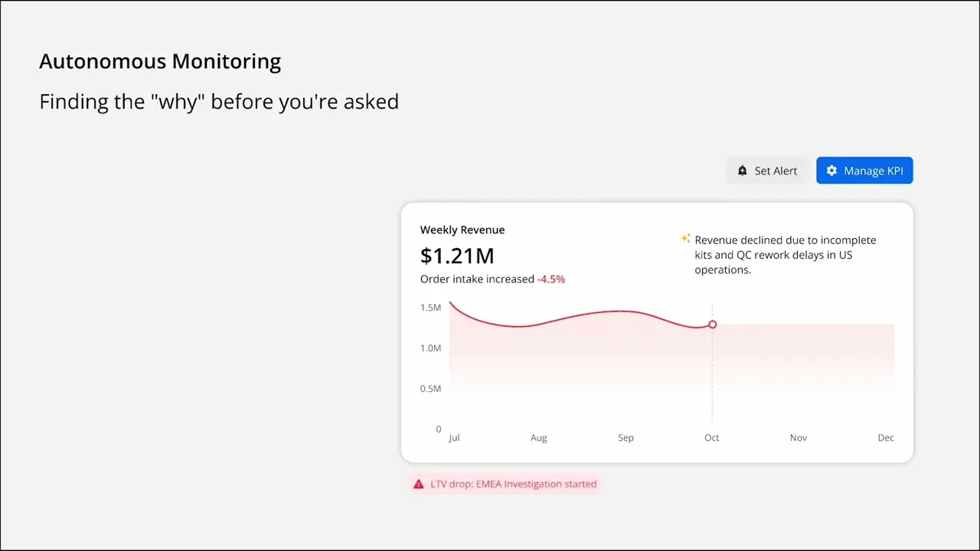Click the Weekly Revenue card title
Viewport: 980px width, 551px height.
[x=462, y=230]
